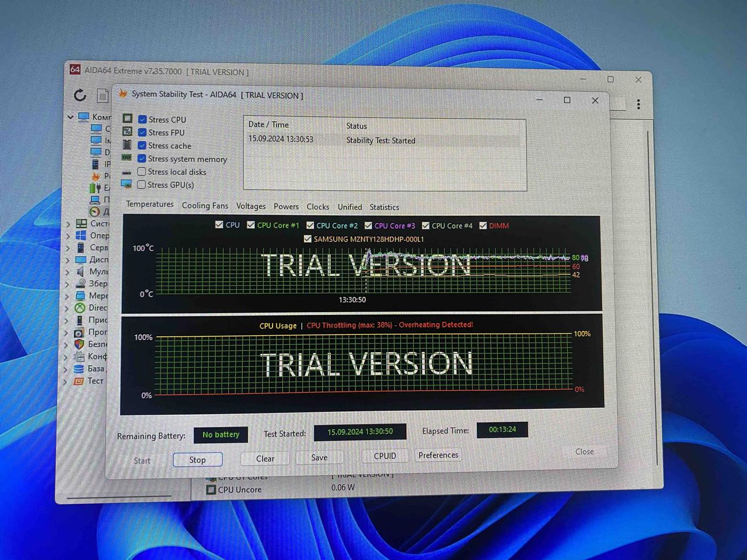Click the benchmark icon of Тест tree node
The image size is (747, 560).
pyautogui.click(x=78, y=381)
